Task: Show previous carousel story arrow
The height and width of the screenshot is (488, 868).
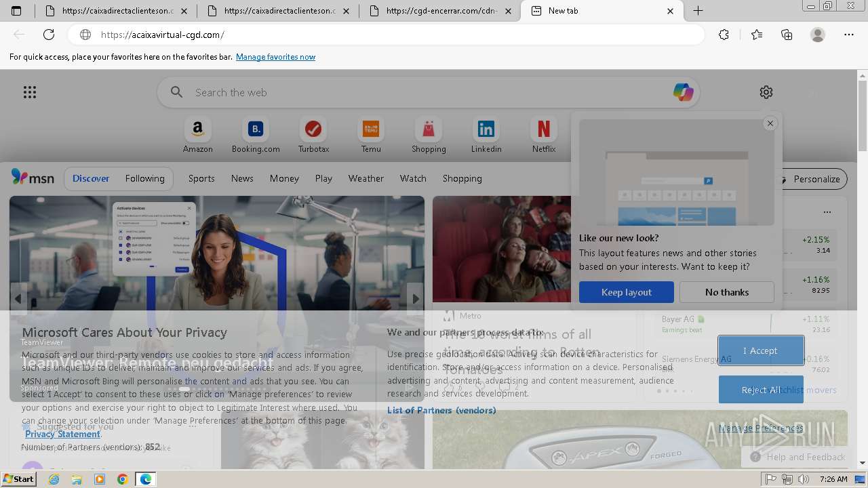Action: [x=18, y=298]
